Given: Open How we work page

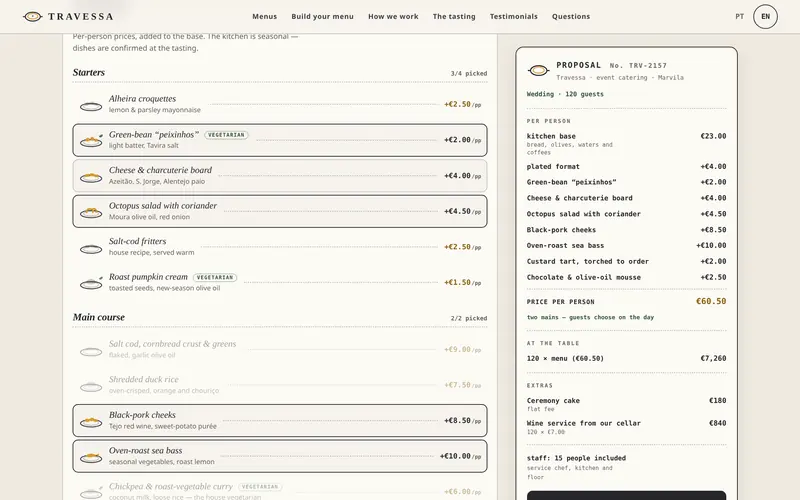Looking at the screenshot, I should click(x=393, y=16).
